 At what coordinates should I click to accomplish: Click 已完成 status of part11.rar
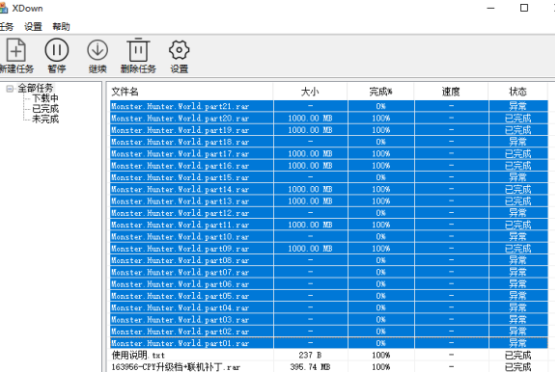(x=518, y=225)
